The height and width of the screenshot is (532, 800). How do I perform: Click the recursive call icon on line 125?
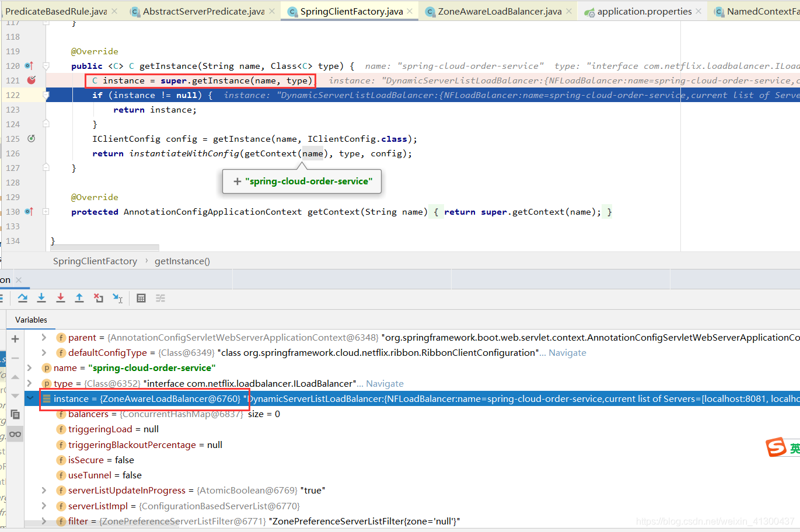[31, 139]
